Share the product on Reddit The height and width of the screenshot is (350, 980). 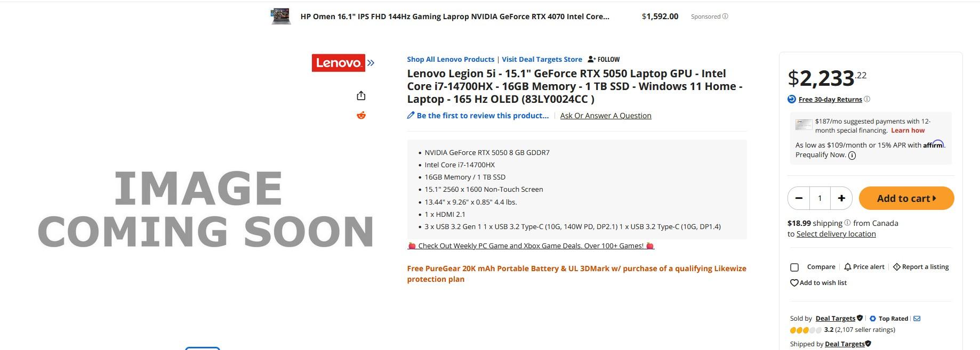tap(362, 114)
